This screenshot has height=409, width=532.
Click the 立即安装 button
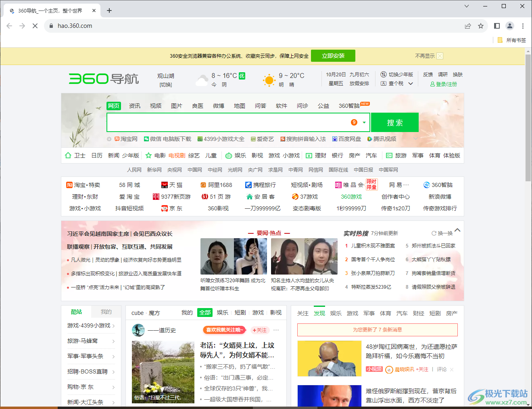pos(333,56)
